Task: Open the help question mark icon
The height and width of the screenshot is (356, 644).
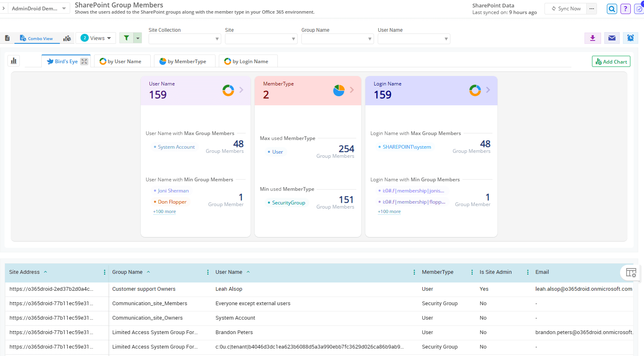Action: click(x=625, y=9)
